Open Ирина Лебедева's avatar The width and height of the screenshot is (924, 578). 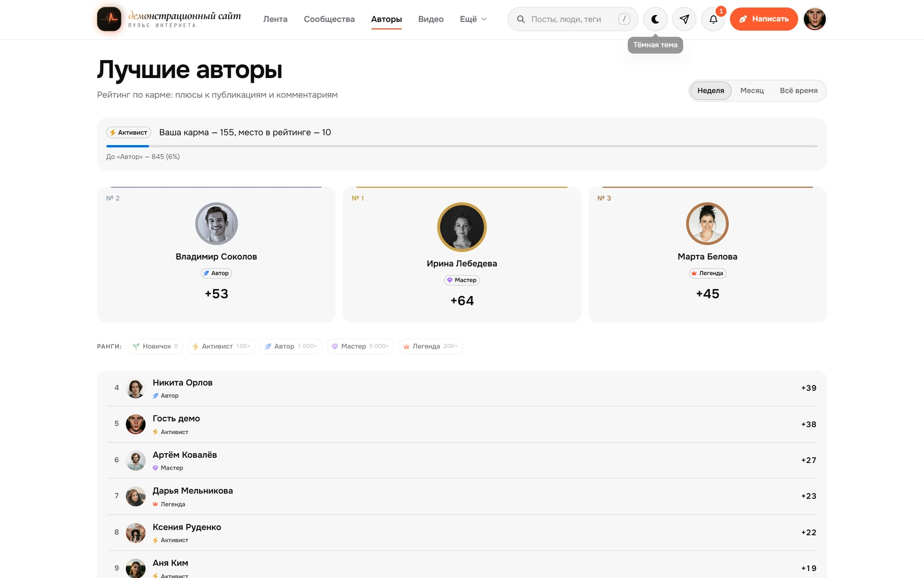[x=462, y=227]
